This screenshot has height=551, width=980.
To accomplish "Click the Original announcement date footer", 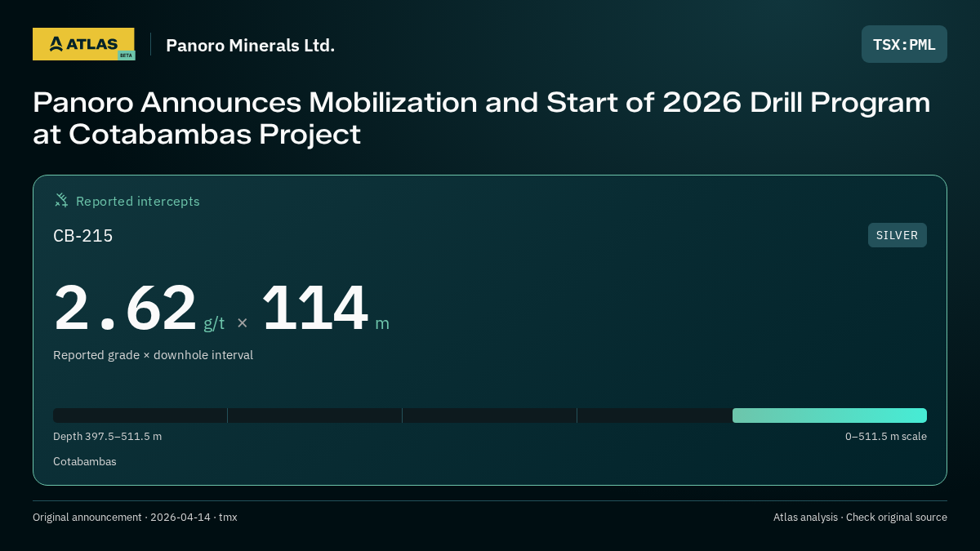I will click(135, 518).
